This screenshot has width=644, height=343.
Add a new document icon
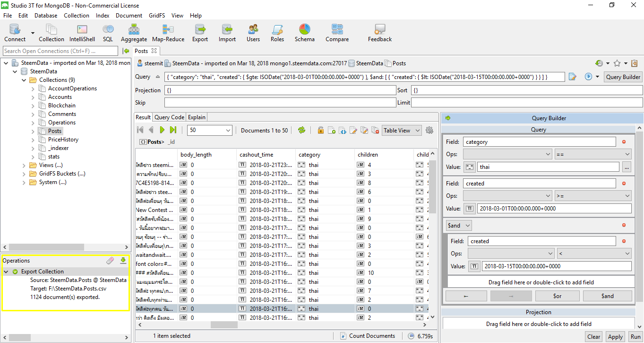[x=332, y=130]
